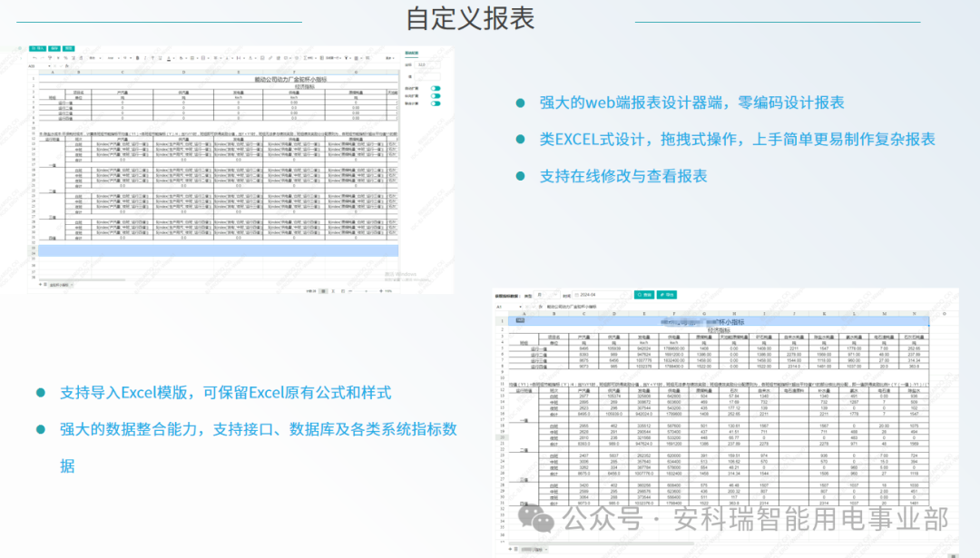Click the redo arrow in designer toolbar
Viewport: 980px width, 558px height.
point(43,58)
